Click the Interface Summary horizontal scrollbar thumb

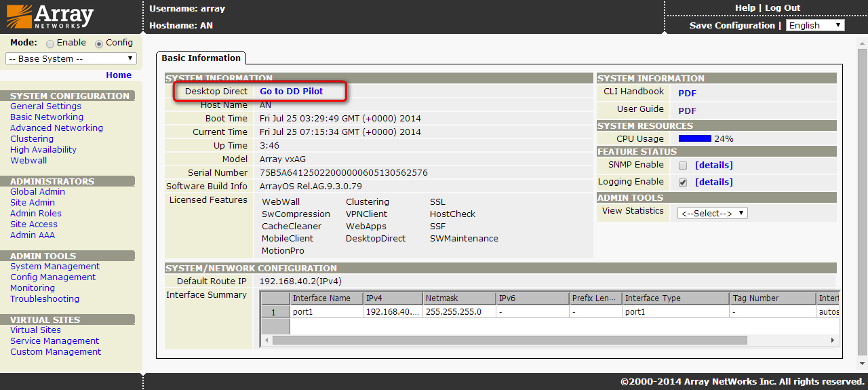coord(509,340)
